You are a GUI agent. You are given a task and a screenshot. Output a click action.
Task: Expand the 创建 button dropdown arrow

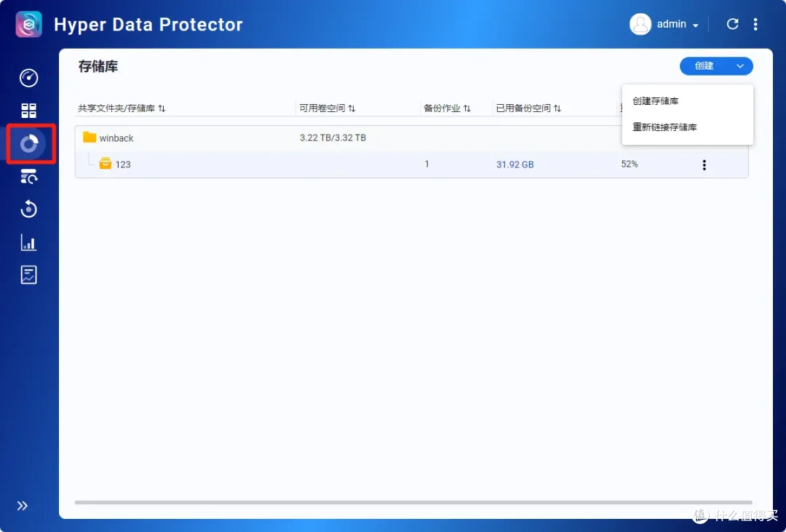pos(740,65)
